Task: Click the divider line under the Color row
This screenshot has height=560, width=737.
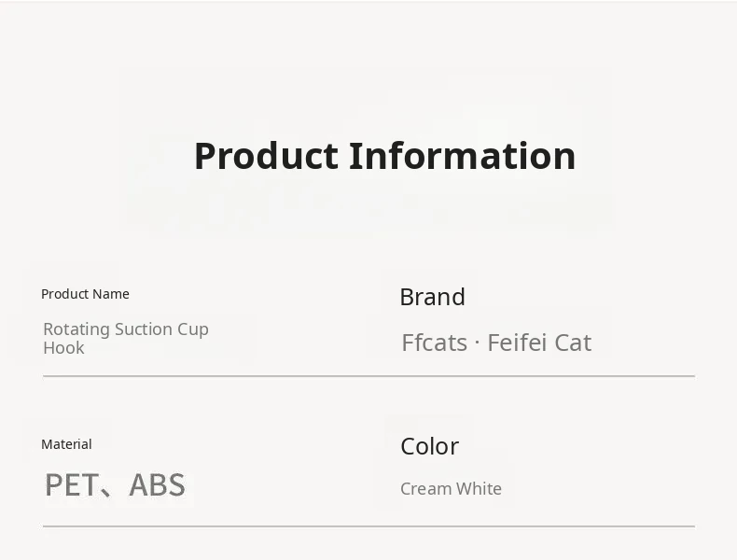Action: point(368,526)
